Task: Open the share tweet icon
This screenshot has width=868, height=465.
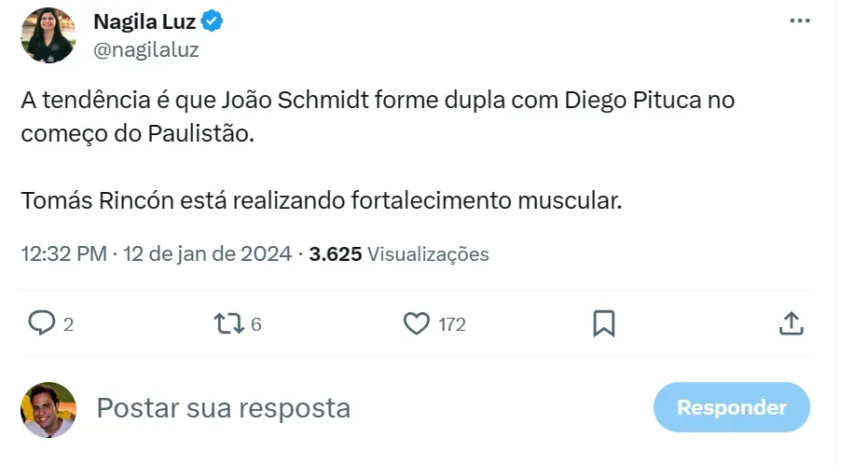Action: 791,323
